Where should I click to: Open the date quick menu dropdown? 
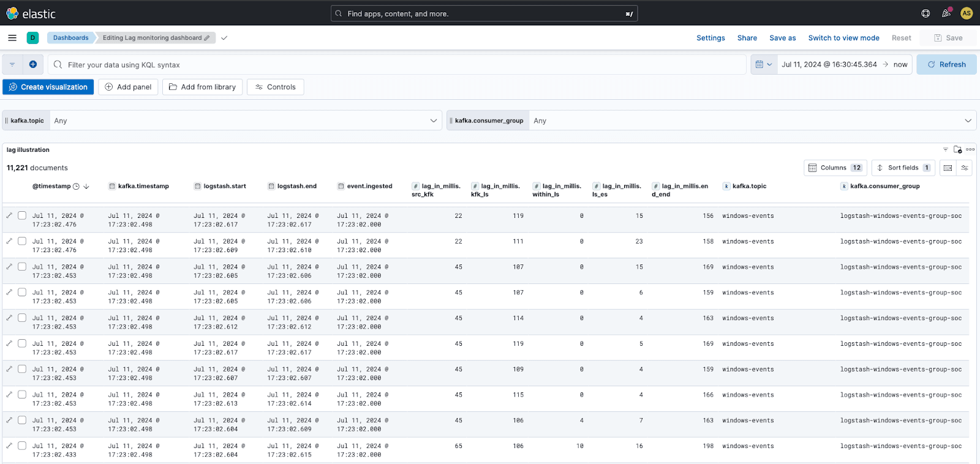point(763,64)
